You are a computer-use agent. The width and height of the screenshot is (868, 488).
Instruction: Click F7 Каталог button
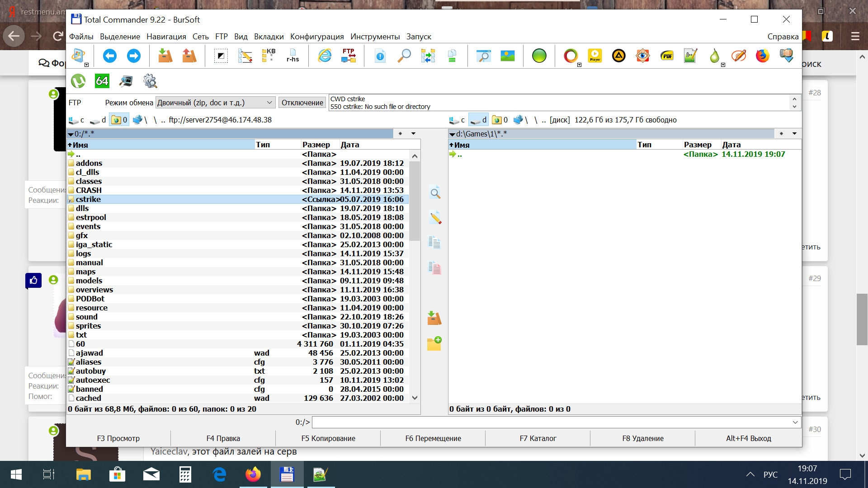(x=538, y=438)
